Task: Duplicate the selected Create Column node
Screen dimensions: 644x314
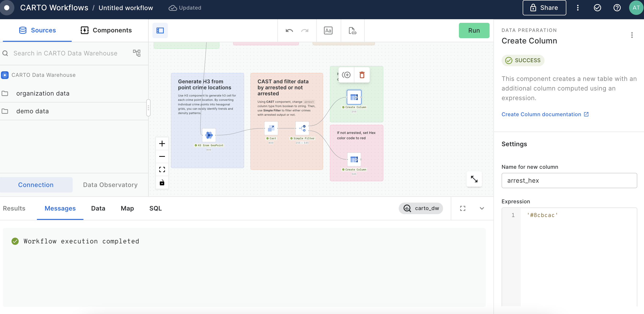Action: (346, 75)
